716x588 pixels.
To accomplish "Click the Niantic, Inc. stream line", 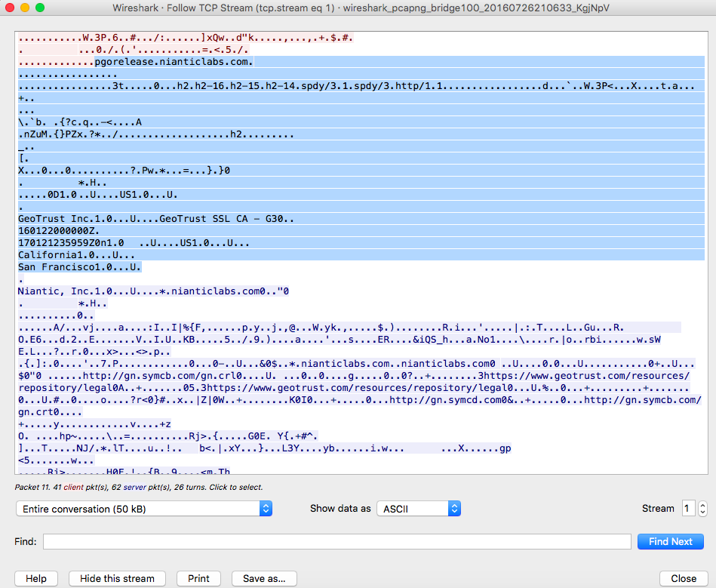I will coord(153,291).
